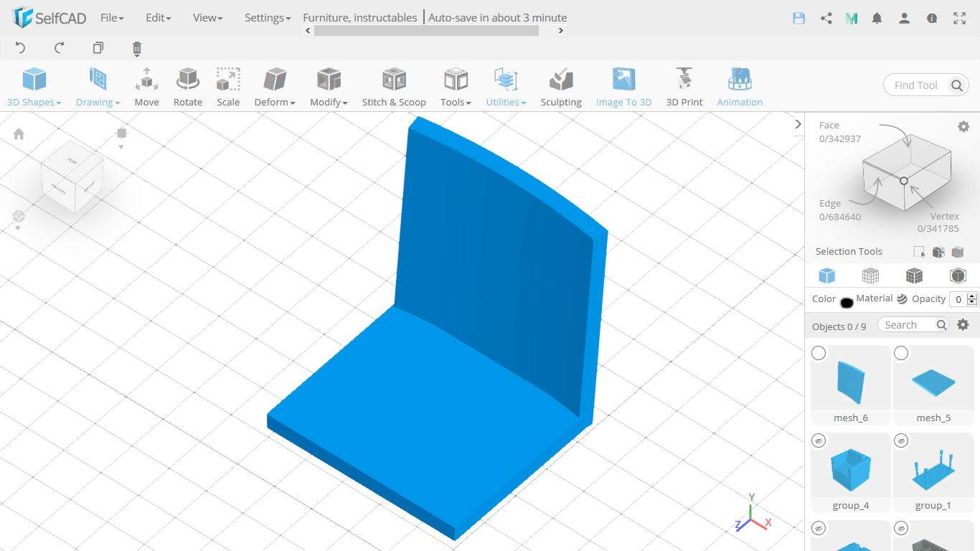Open the File menu
980x551 pixels.
[112, 18]
